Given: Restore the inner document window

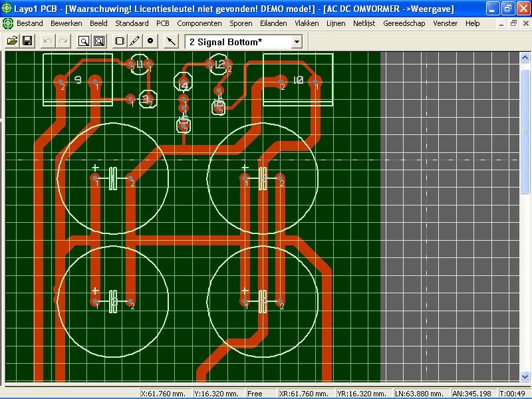Looking at the screenshot, I should click(513, 23).
